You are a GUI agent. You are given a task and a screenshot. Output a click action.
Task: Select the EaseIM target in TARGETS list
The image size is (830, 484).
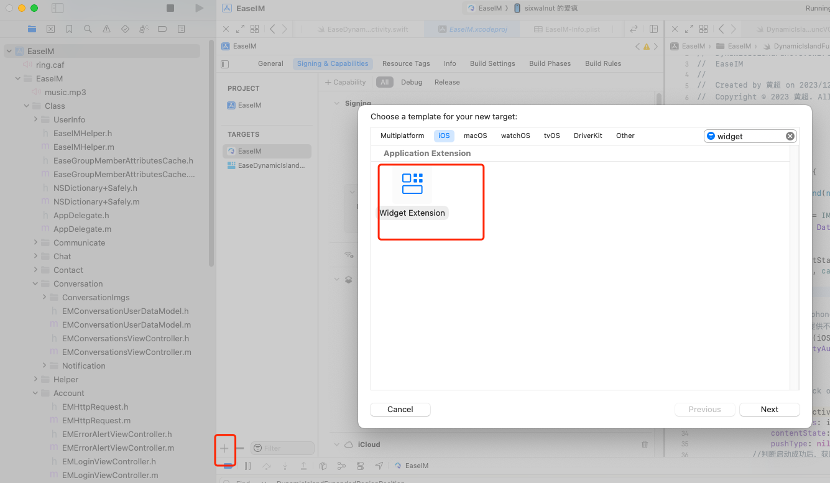click(x=267, y=151)
